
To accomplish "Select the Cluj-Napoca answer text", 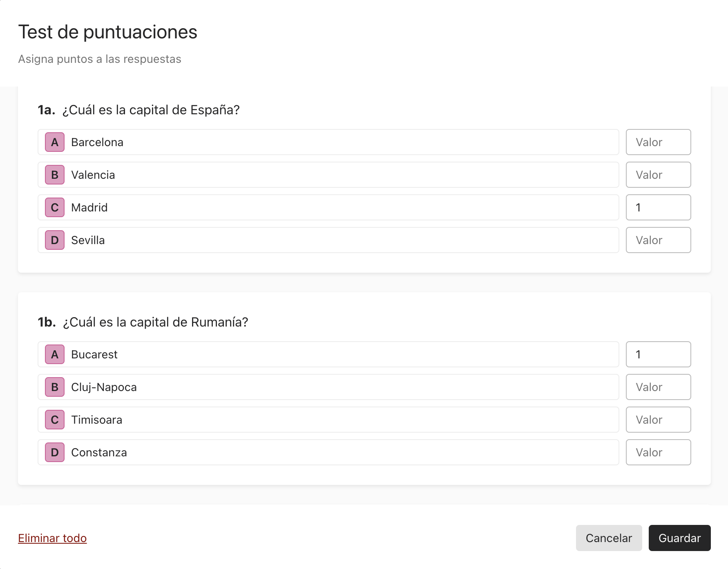I will click(104, 387).
